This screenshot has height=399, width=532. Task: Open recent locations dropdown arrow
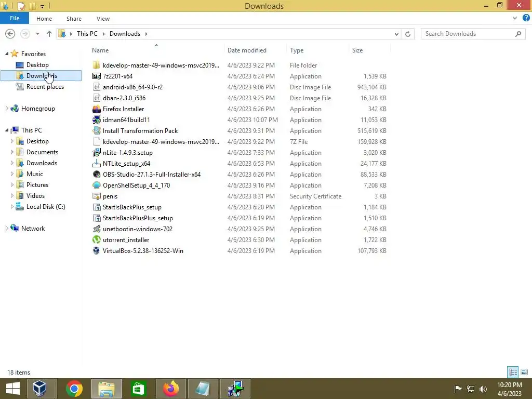coord(37,34)
